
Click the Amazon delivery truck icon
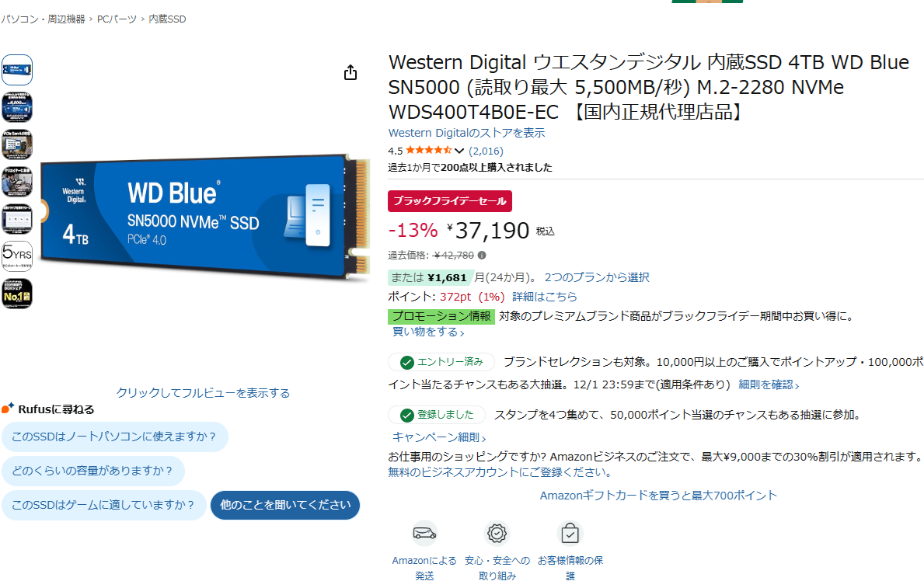[x=424, y=533]
